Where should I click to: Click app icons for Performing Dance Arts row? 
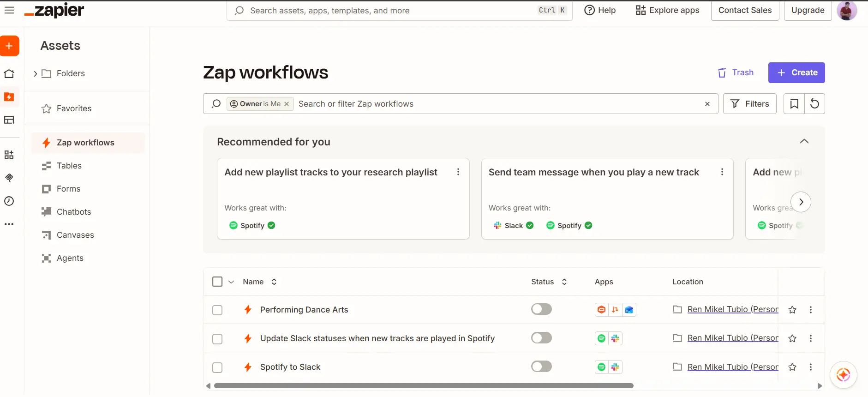pos(615,310)
